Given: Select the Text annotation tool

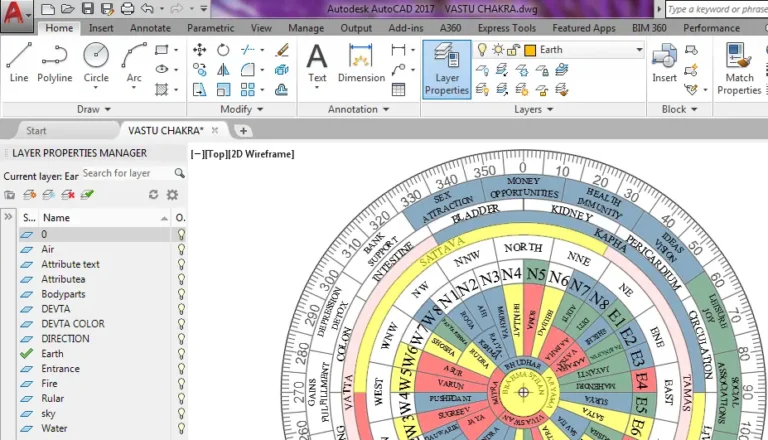Looking at the screenshot, I should click(317, 63).
